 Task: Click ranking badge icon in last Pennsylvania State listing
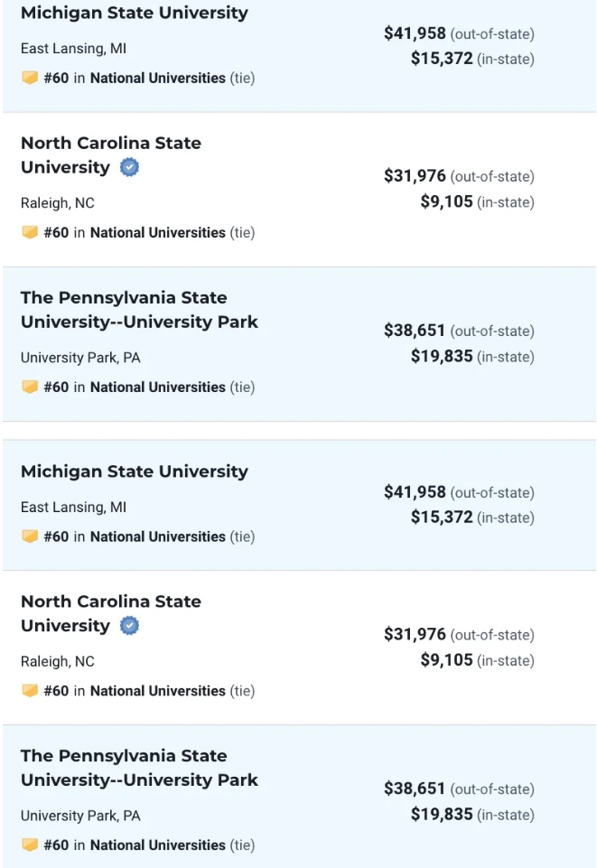tap(30, 845)
